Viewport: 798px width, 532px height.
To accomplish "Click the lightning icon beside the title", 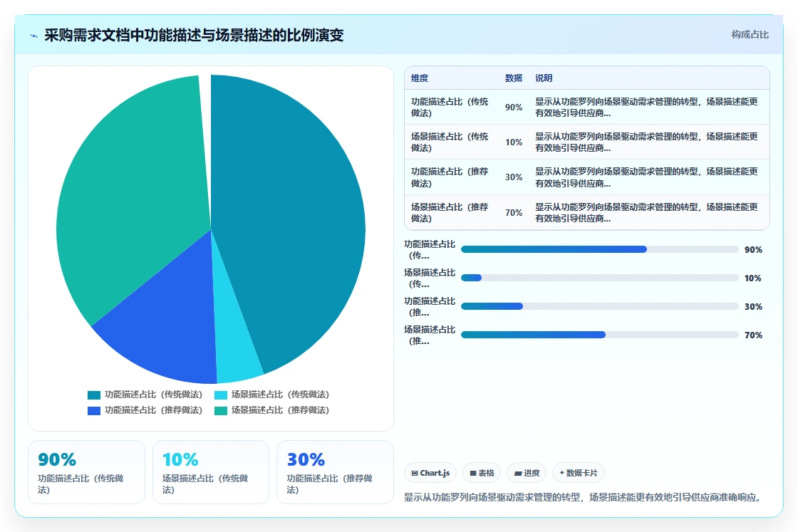I will pos(34,36).
